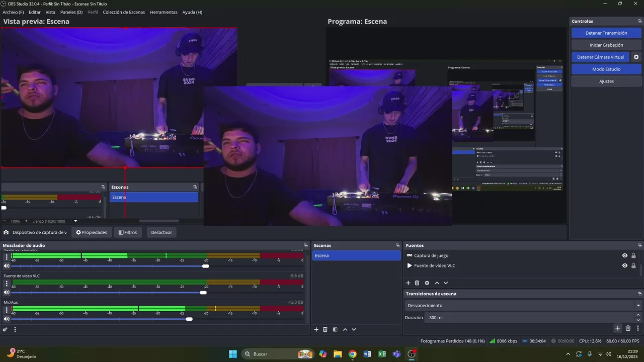Hide the Captura de juego source
The height and width of the screenshot is (362, 644).
coord(625,255)
